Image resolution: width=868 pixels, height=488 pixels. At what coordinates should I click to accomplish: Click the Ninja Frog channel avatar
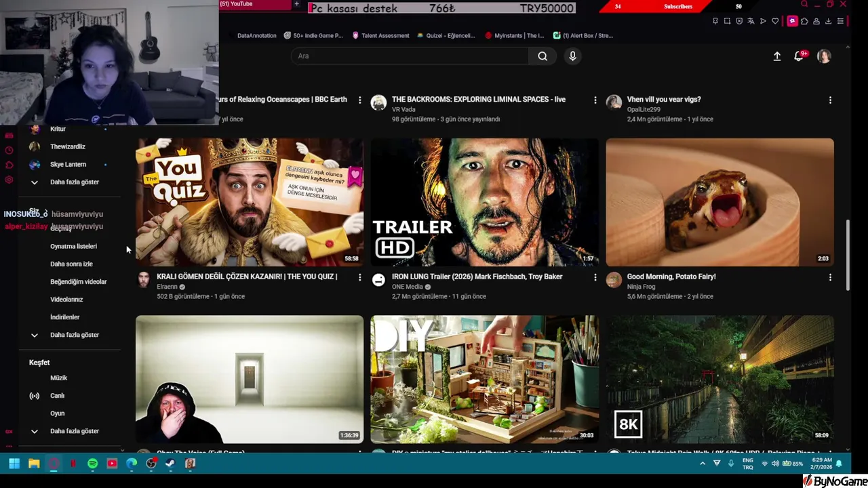[614, 280]
